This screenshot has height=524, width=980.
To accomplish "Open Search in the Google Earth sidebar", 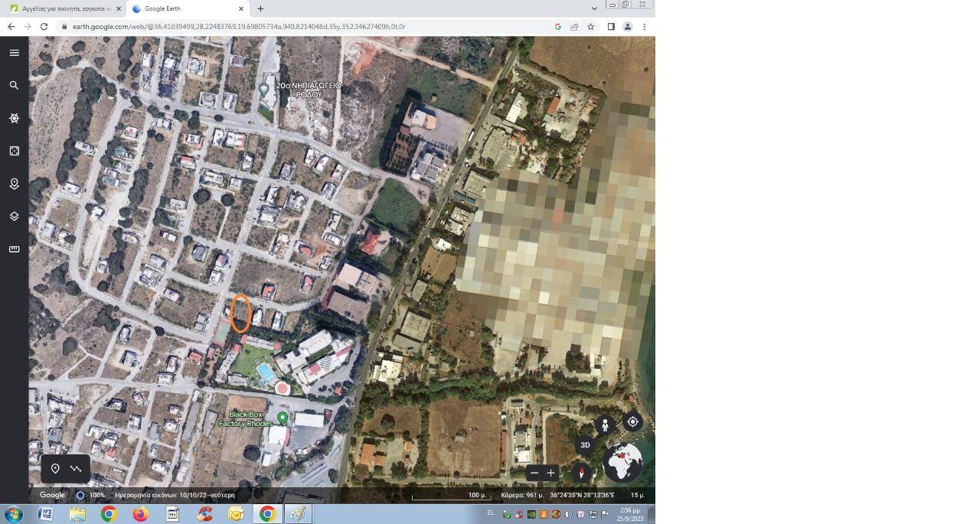I will [14, 85].
